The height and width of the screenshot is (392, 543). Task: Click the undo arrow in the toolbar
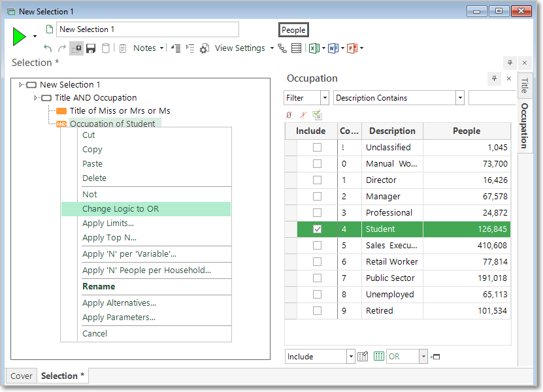pos(48,48)
